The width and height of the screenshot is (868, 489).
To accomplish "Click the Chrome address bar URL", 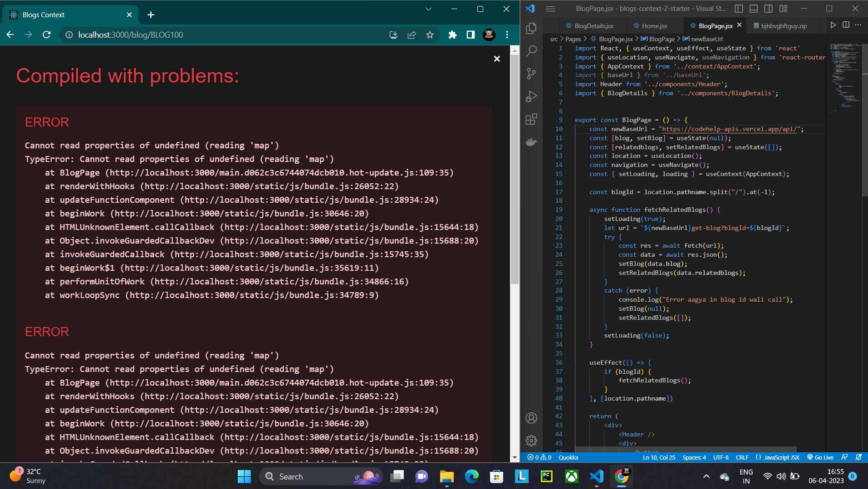I will [x=131, y=35].
